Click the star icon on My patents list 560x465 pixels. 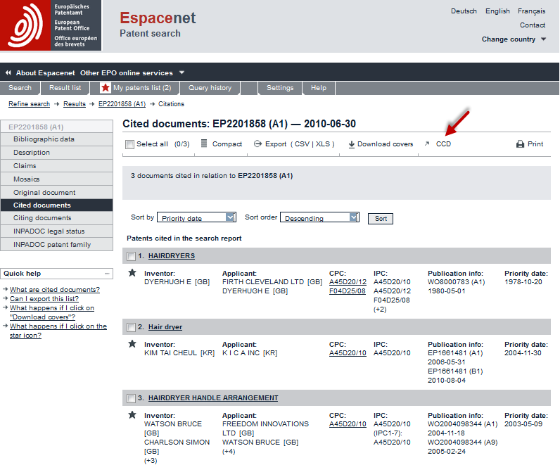click(x=105, y=88)
